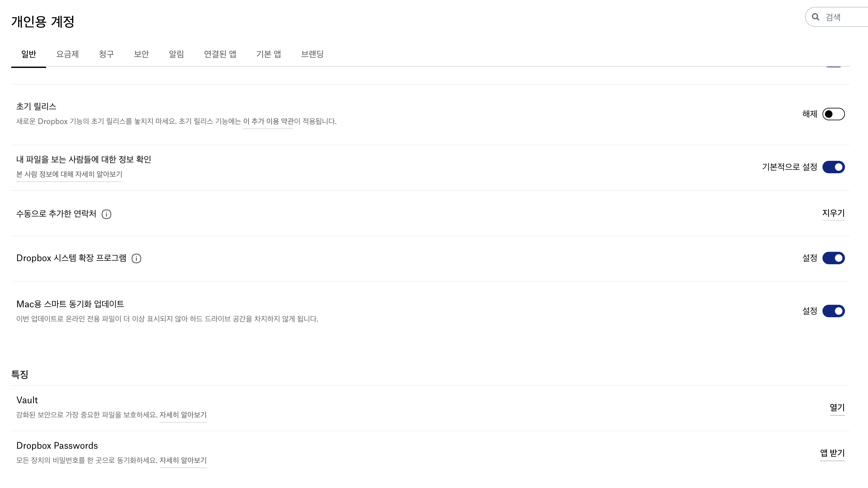
Task: Switch to the 기본 앱 tab
Action: (268, 54)
